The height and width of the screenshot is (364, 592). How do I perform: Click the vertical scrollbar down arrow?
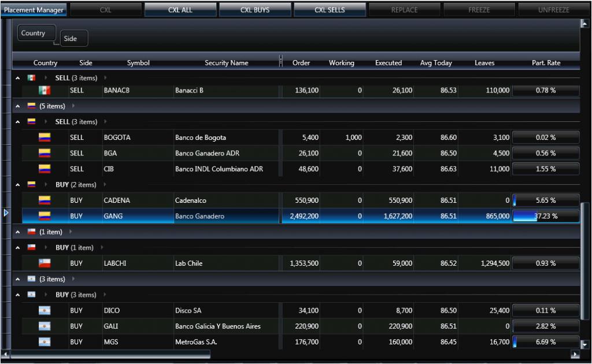click(583, 344)
